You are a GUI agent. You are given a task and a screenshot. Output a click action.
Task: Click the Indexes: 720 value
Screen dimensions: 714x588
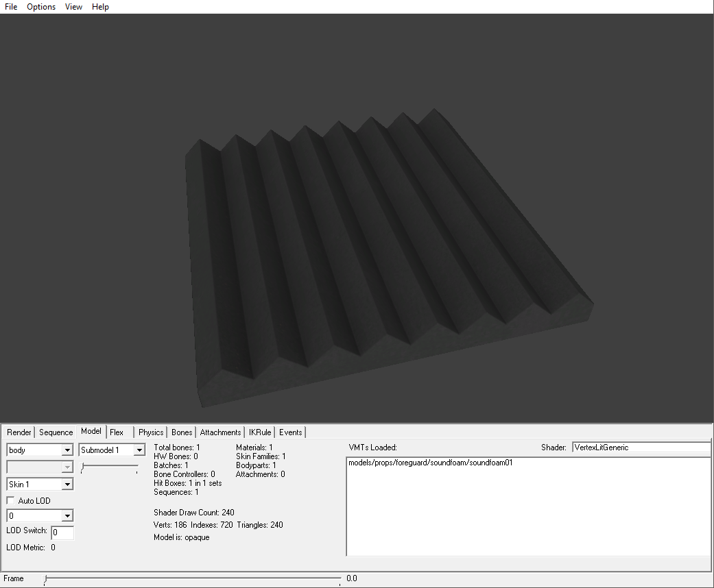(212, 525)
